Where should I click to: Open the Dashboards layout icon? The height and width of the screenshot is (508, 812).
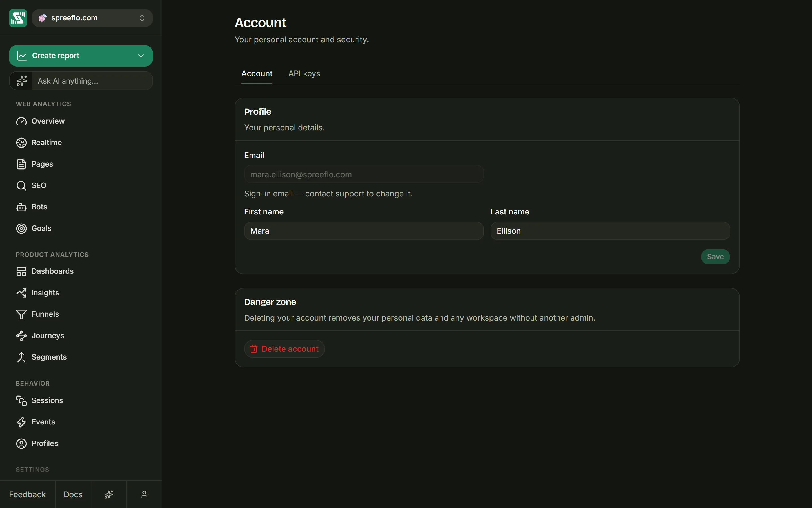tap(21, 271)
